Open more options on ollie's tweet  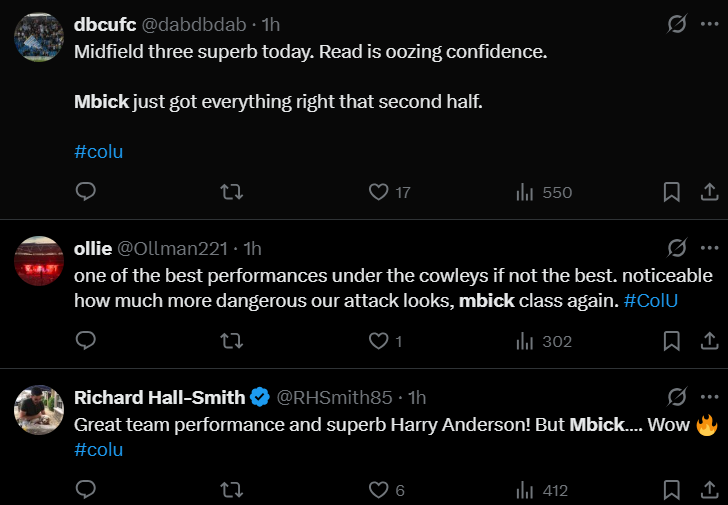(x=709, y=247)
